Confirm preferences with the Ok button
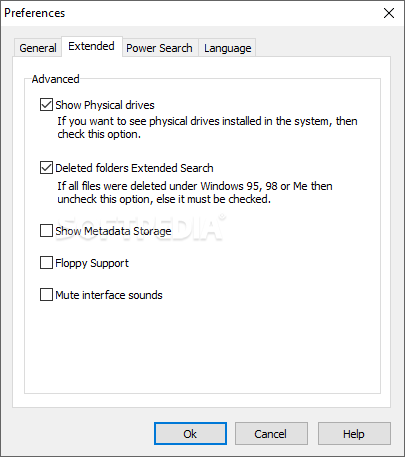405x457 pixels. pos(190,434)
